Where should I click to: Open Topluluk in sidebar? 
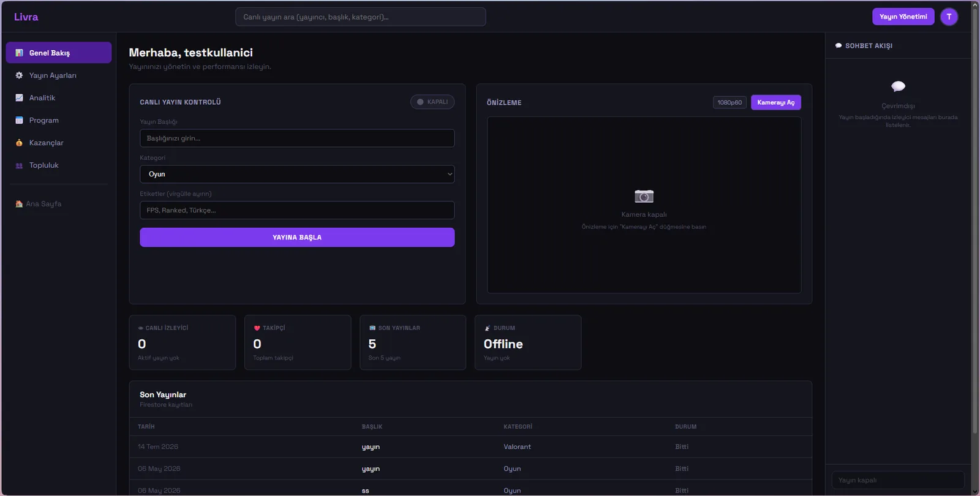pos(59,165)
